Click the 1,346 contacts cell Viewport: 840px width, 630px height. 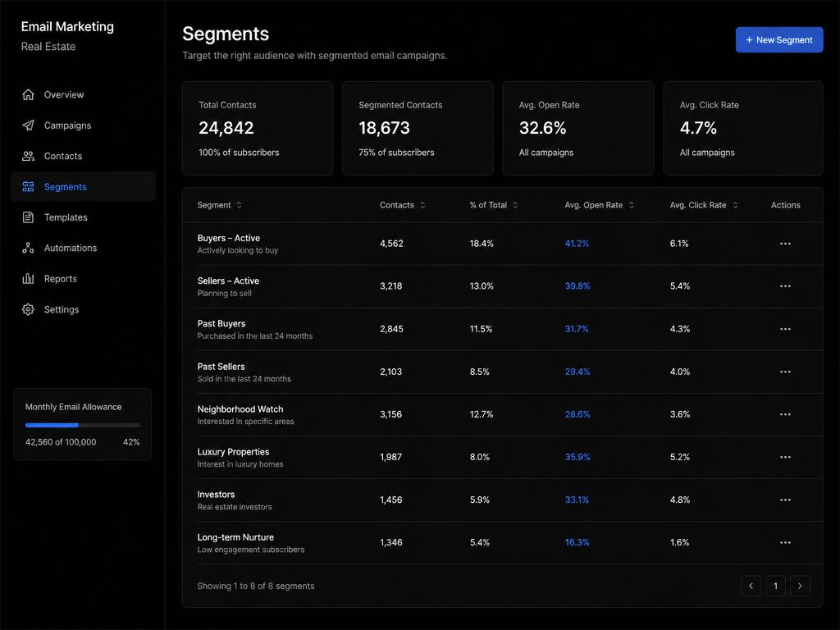[391, 542]
